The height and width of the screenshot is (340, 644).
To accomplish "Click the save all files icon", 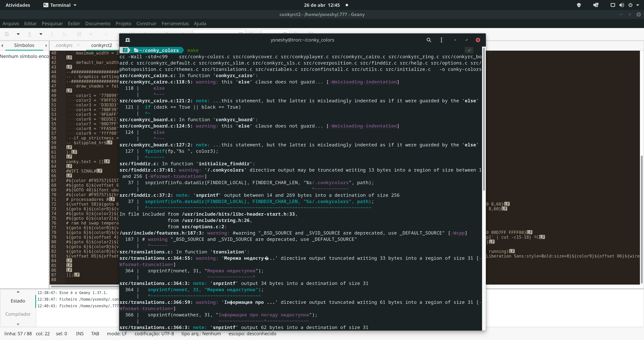I will pos(64,34).
